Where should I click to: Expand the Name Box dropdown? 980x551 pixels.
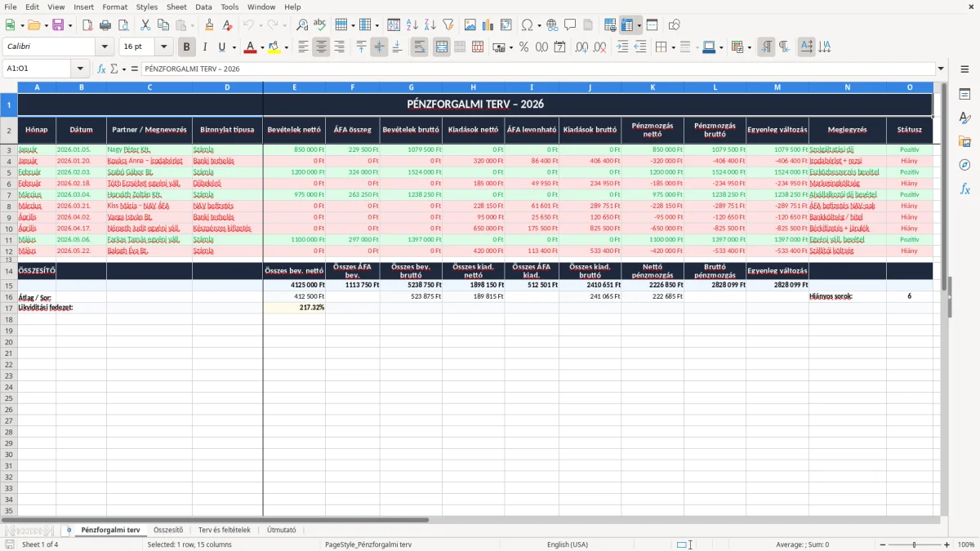pos(80,69)
